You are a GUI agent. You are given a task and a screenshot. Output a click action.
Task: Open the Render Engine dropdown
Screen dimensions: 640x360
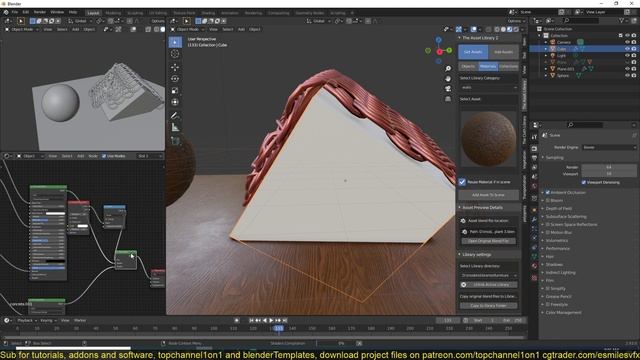(609, 147)
